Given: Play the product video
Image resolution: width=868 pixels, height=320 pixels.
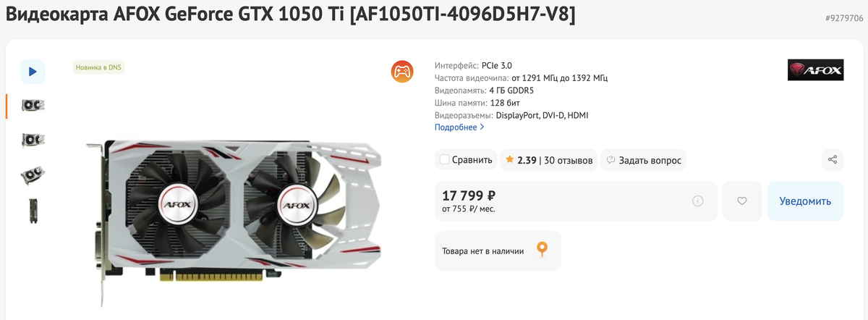Looking at the screenshot, I should 33,71.
